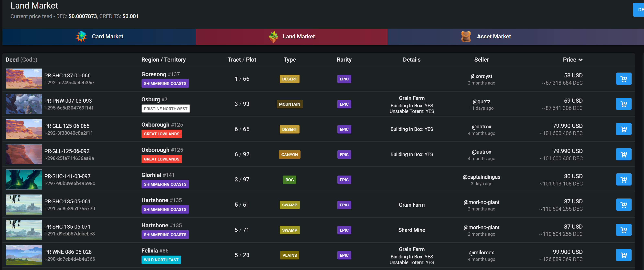Add the Oxborough canyon plot to cart
This screenshot has height=270, width=644.
(623, 154)
